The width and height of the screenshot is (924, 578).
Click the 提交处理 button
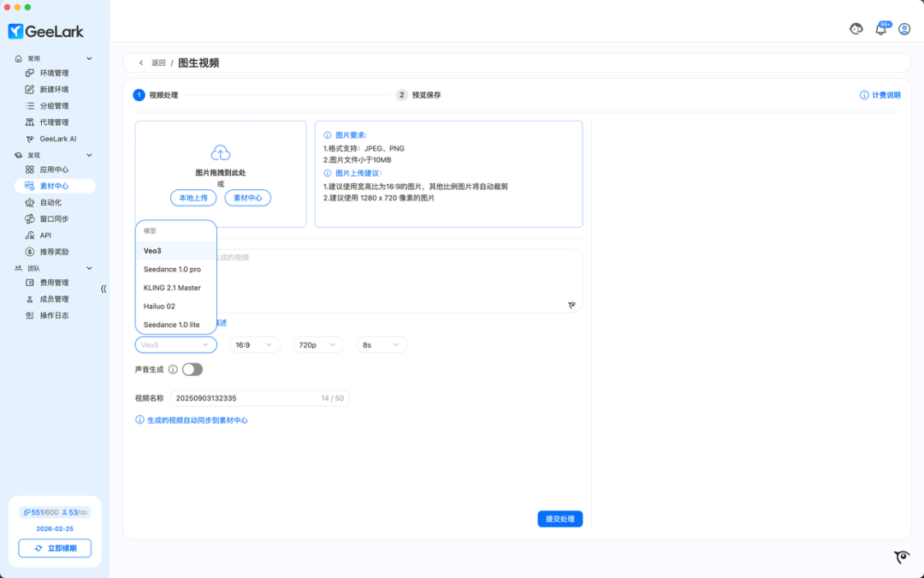tap(560, 518)
